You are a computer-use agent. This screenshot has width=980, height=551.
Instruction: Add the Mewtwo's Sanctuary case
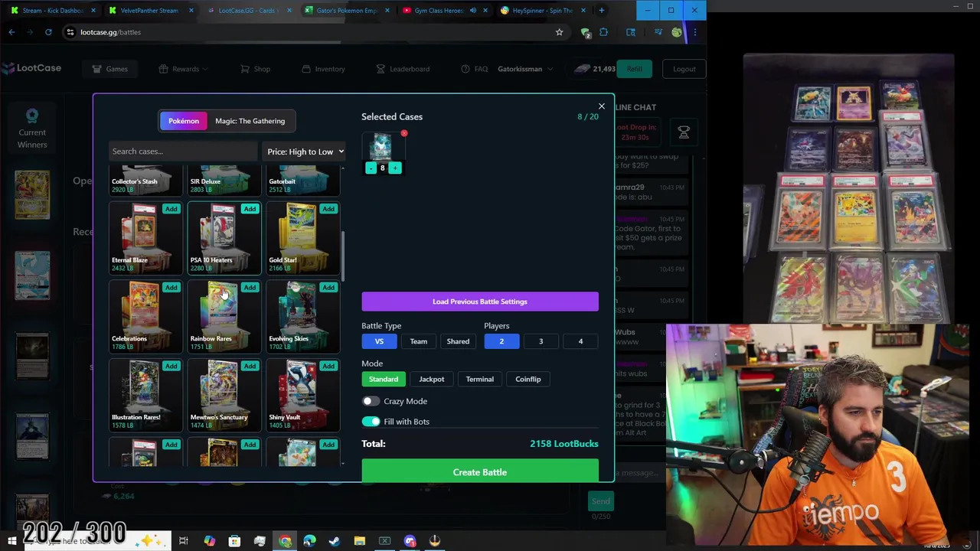(x=250, y=367)
